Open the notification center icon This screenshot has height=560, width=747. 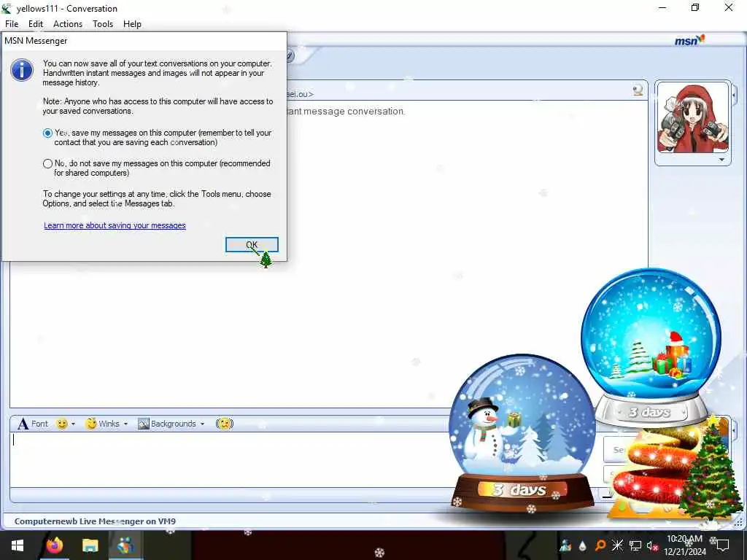(x=723, y=545)
